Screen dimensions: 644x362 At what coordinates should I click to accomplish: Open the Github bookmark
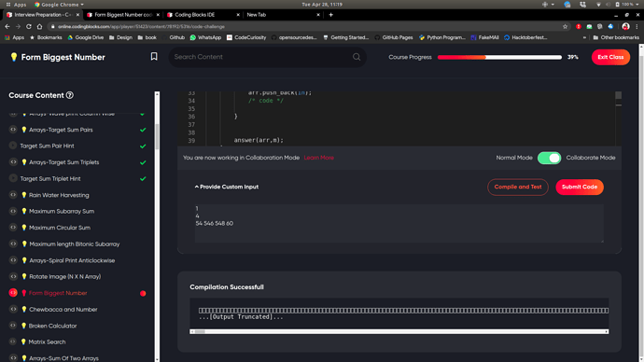click(174, 37)
